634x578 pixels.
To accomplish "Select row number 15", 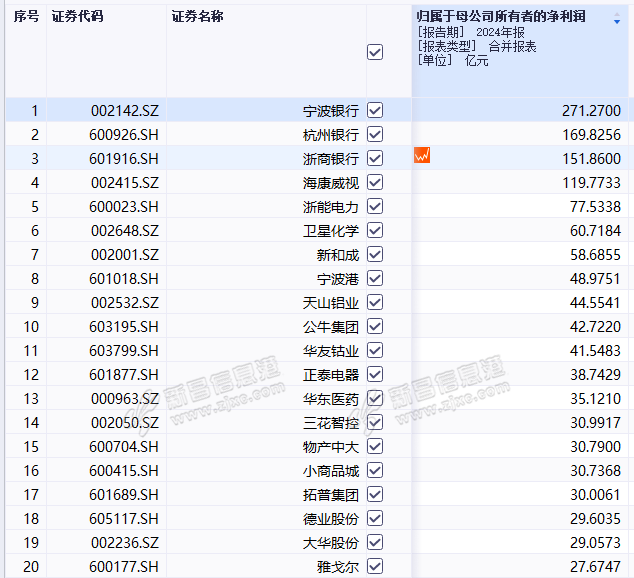I will (x=31, y=447).
